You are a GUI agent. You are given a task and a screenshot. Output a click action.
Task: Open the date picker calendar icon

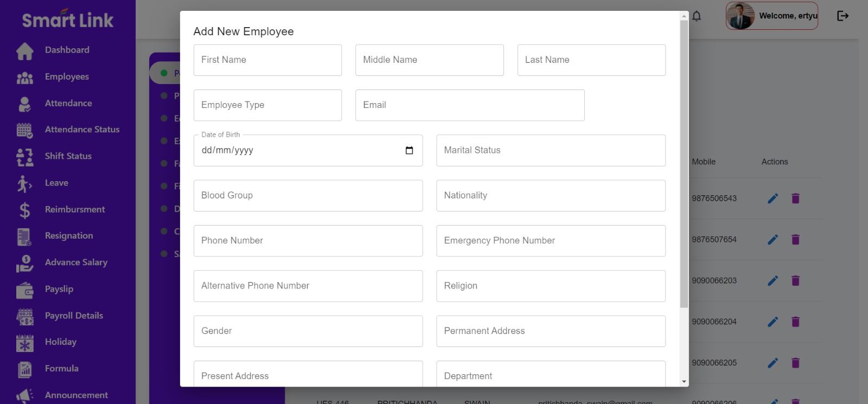pos(409,150)
